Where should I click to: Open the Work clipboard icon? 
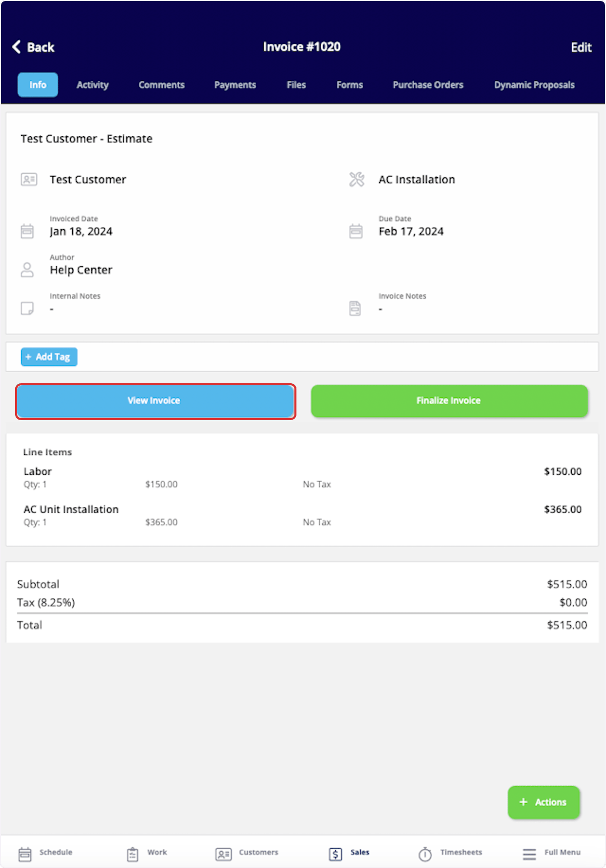point(132,854)
